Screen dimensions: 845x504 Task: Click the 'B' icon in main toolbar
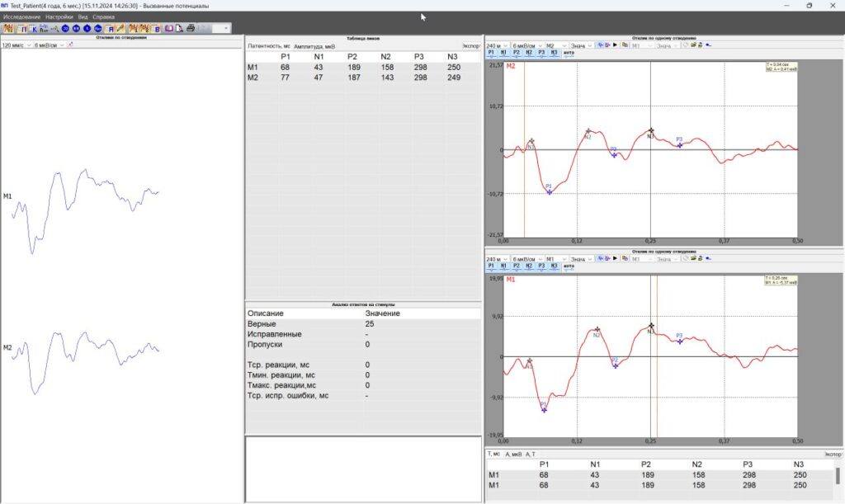156,28
